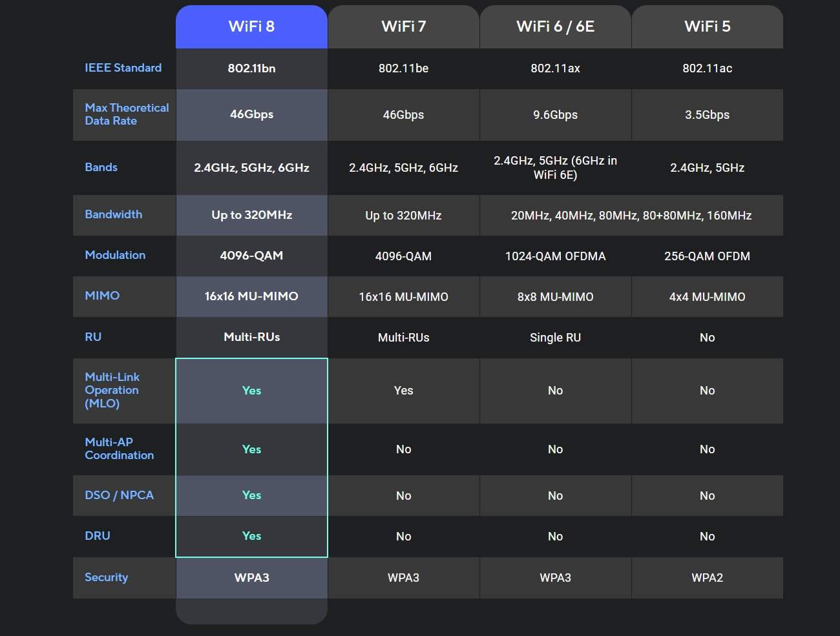Click the 9.6Gbps data rate cell
This screenshot has height=636, width=840.
pyautogui.click(x=555, y=115)
